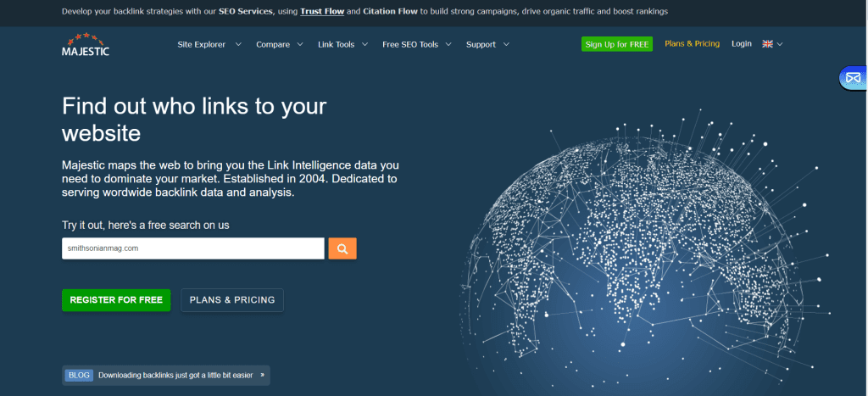Click 'Try it out, here's a free search' text
The image size is (868, 396).
146,226
